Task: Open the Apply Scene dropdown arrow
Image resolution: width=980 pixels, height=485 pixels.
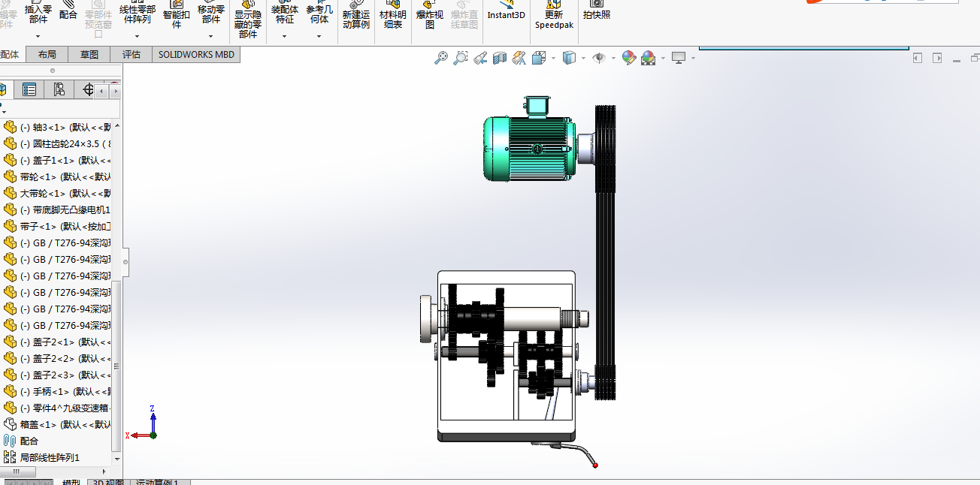Action: (x=662, y=58)
